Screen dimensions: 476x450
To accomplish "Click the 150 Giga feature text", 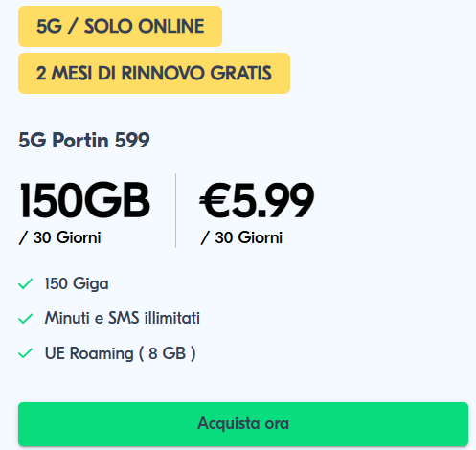I will click(x=77, y=283).
